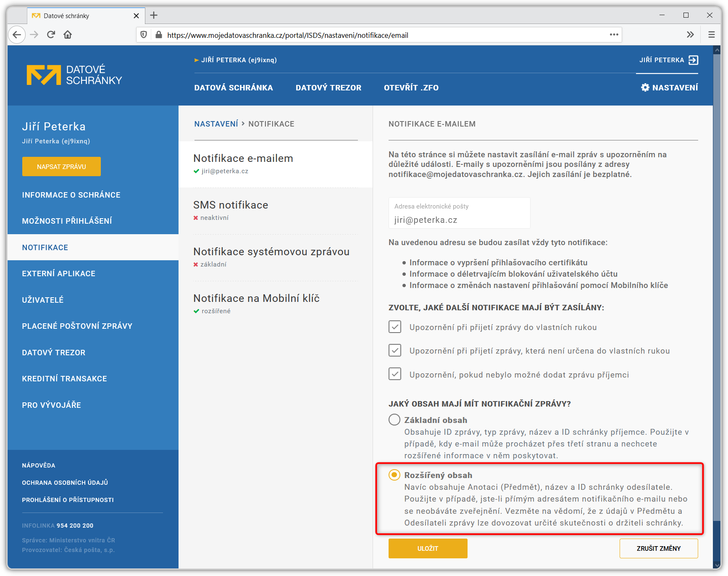Open the page actions three-dot menu
Image resolution: width=728 pixels, height=576 pixels.
[x=614, y=34]
